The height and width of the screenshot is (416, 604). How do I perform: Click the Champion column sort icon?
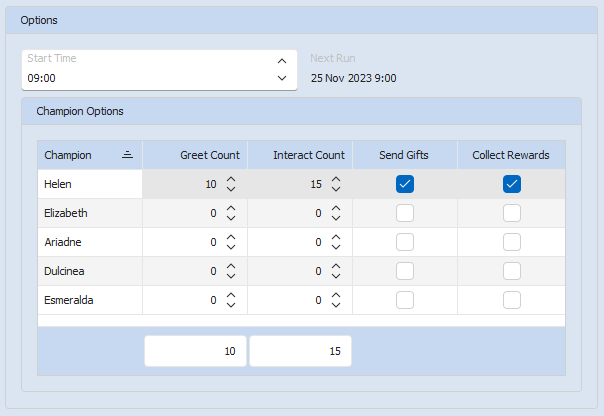pos(127,155)
